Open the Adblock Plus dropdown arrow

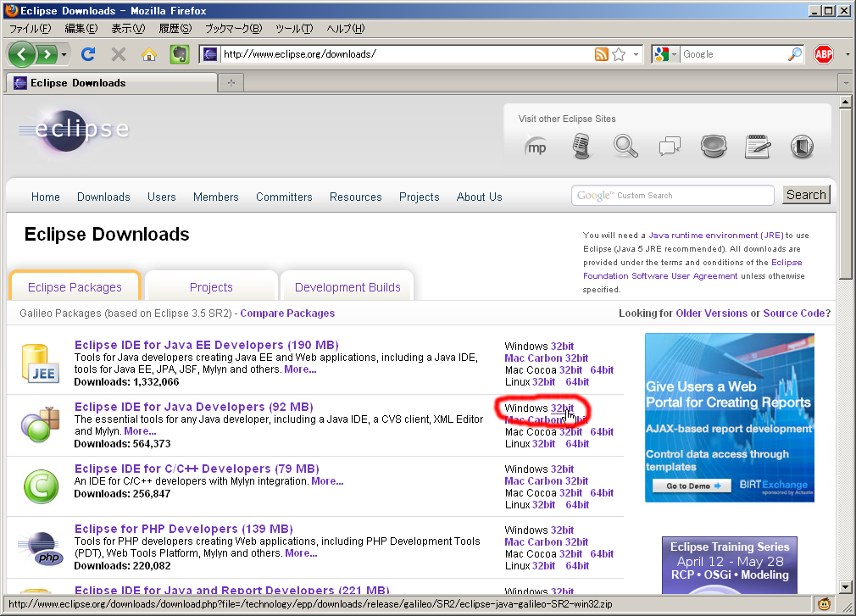click(848, 54)
